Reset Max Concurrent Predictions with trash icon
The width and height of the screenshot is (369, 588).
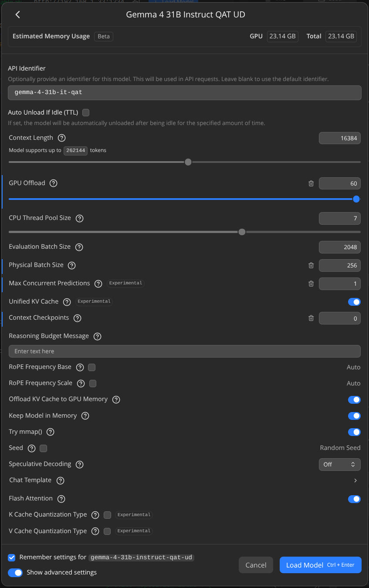[311, 284]
